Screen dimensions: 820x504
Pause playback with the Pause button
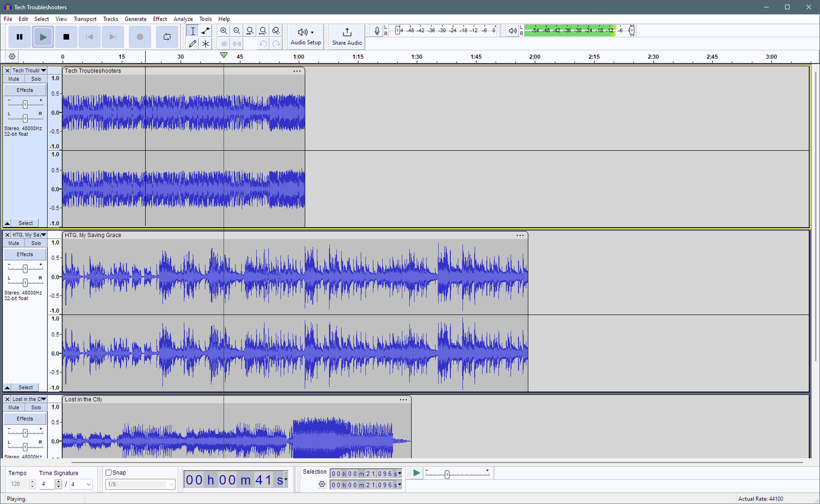coord(19,37)
